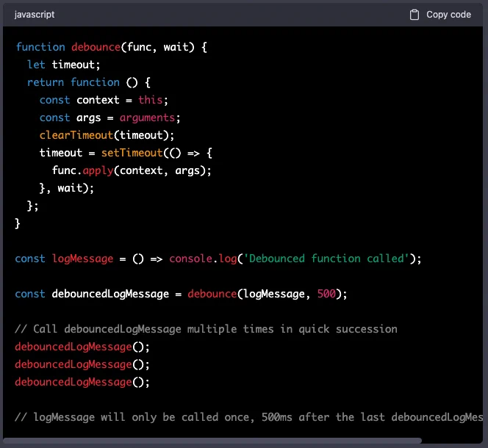Click the apply method on func

click(x=98, y=170)
